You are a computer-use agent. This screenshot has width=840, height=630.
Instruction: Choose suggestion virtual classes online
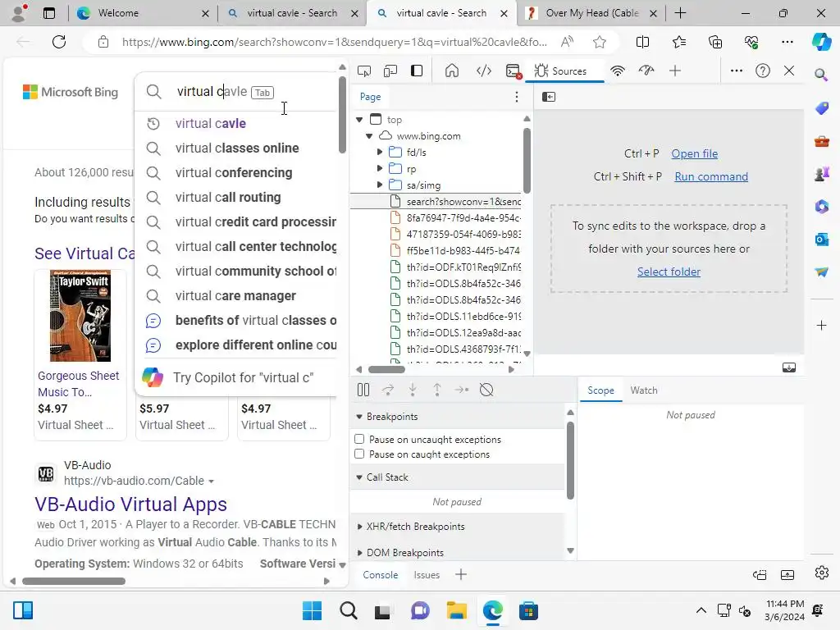[x=237, y=148]
